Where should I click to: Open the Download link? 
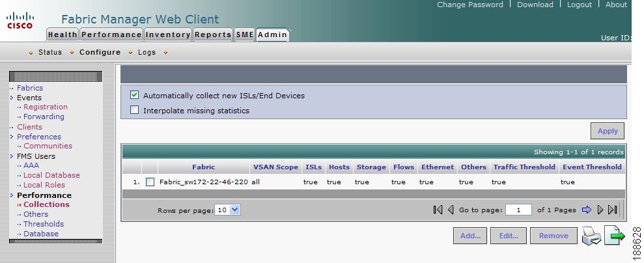535,5
